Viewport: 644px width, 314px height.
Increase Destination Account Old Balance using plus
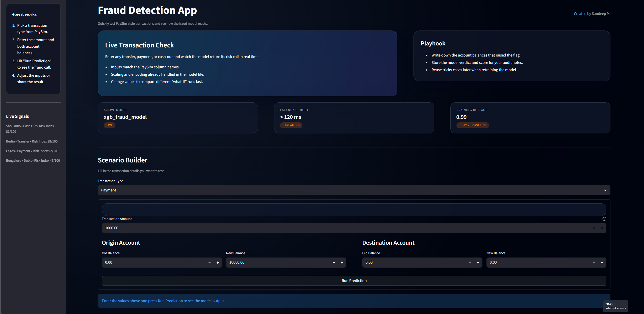[x=478, y=262]
